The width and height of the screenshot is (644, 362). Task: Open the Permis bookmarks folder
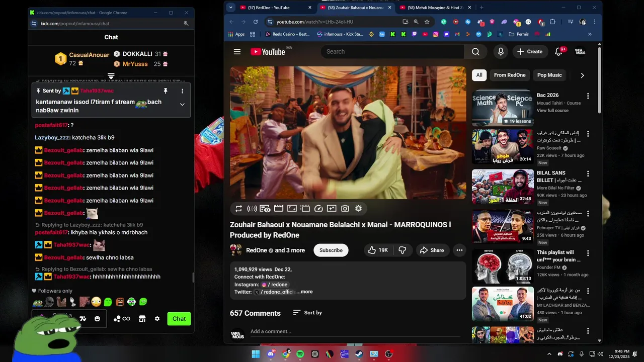(x=519, y=34)
